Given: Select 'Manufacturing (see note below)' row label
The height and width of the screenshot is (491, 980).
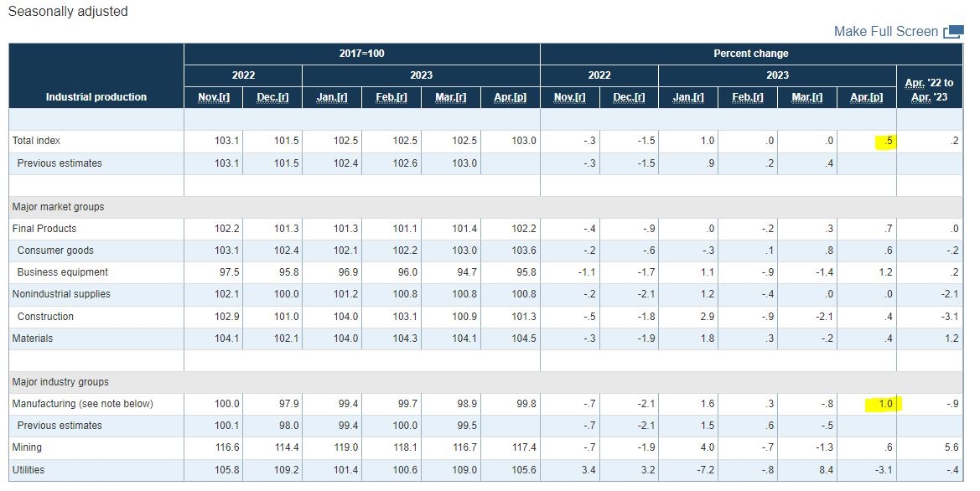Looking at the screenshot, I should pyautogui.click(x=82, y=404).
